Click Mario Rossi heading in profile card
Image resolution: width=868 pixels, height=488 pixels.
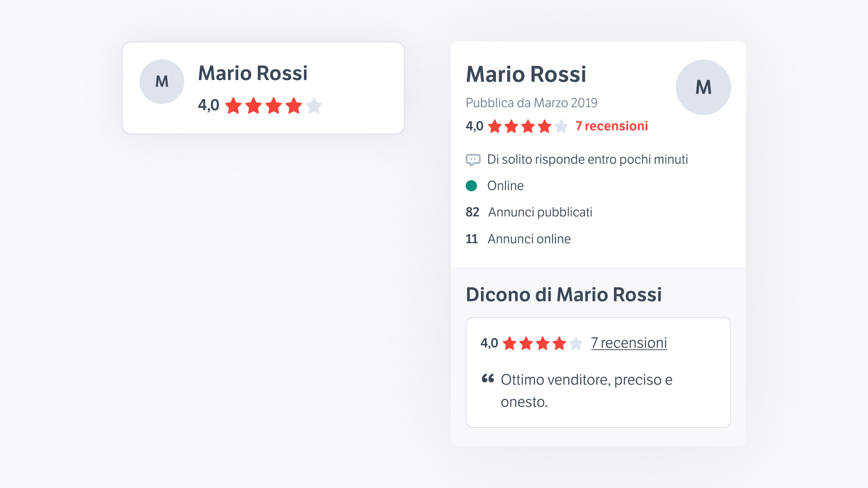click(526, 74)
